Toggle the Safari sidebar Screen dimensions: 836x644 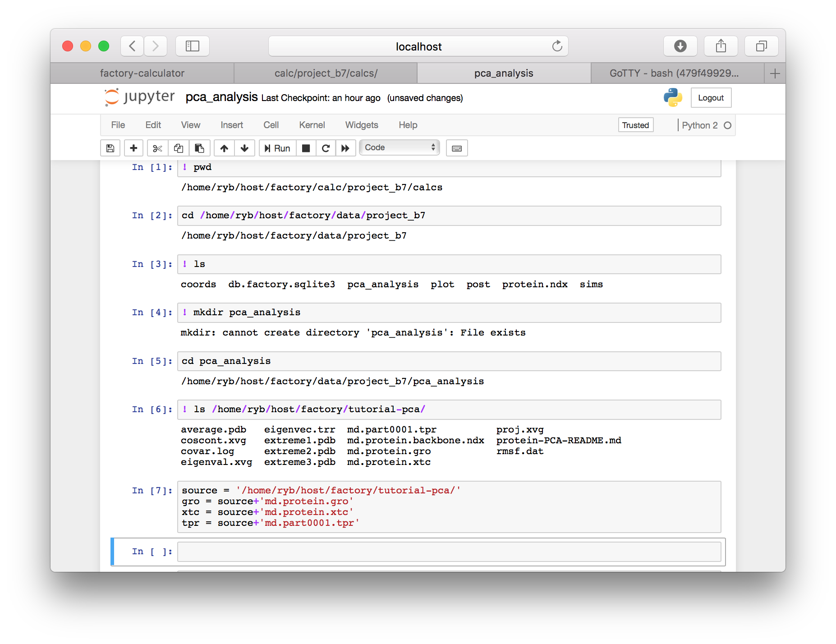[x=193, y=46]
